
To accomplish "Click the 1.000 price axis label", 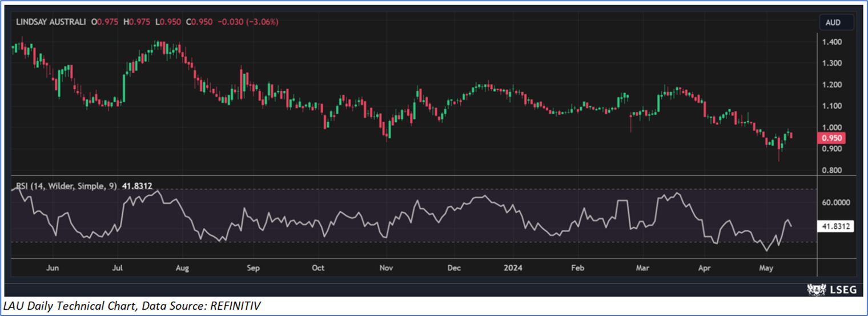I will (833, 127).
